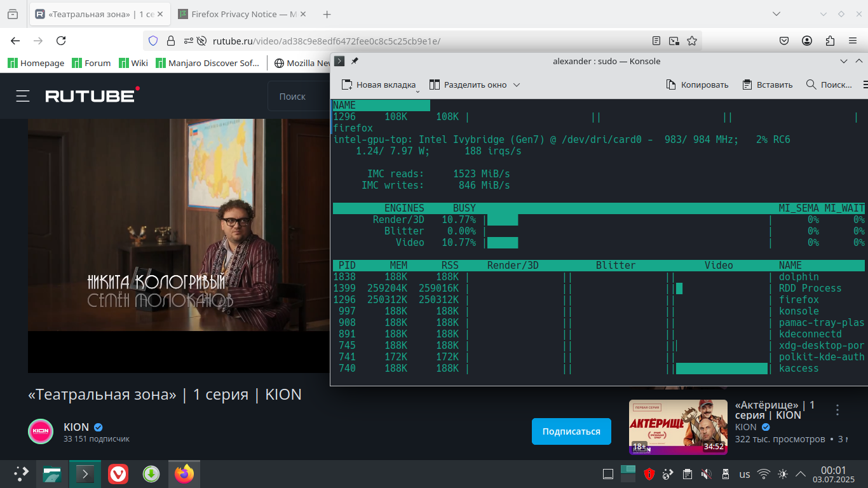Viewport: 868px width, 488px height.
Task: Open the Firefox account profile icon
Action: click(x=807, y=41)
